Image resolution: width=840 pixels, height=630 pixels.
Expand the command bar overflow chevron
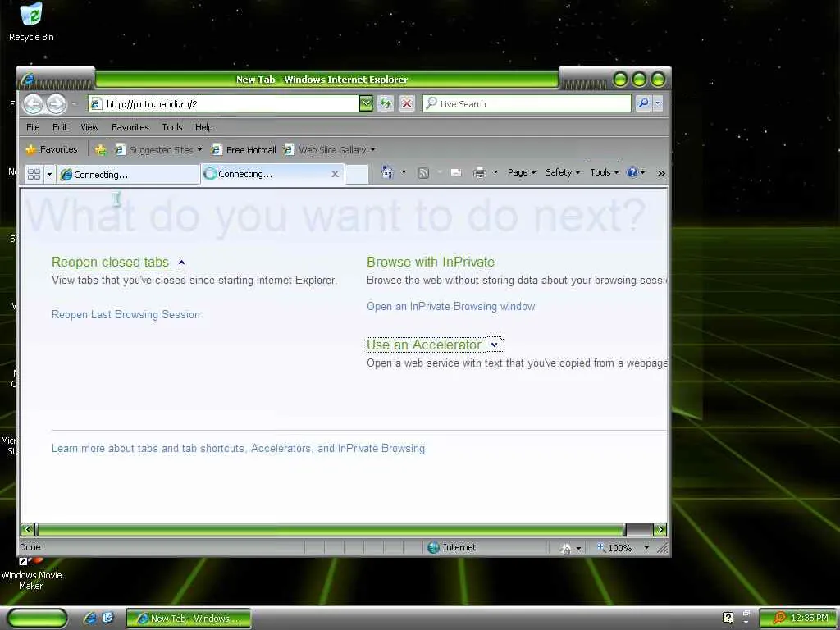661,173
